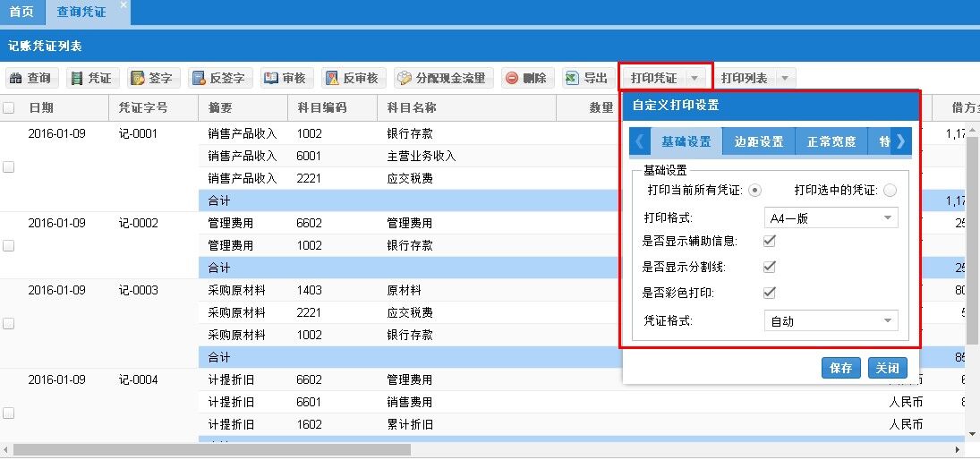Click the 凭证 voucher toolbar icon
980x460 pixels.
point(77,79)
